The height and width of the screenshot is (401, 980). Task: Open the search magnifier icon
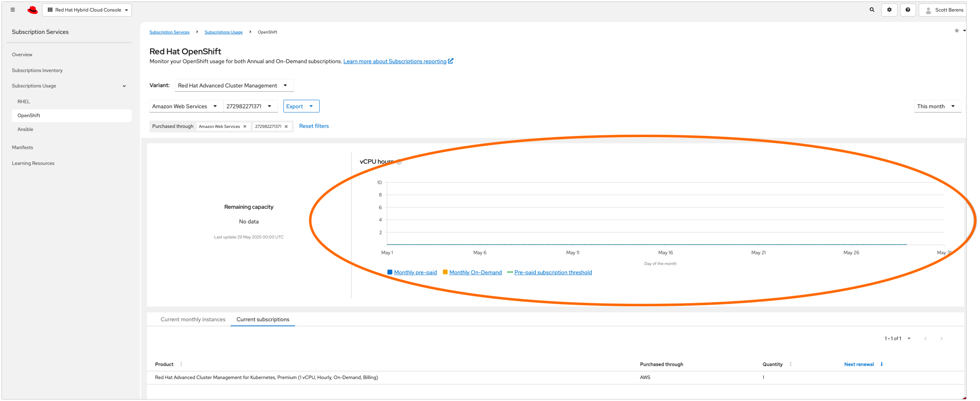coord(872,10)
